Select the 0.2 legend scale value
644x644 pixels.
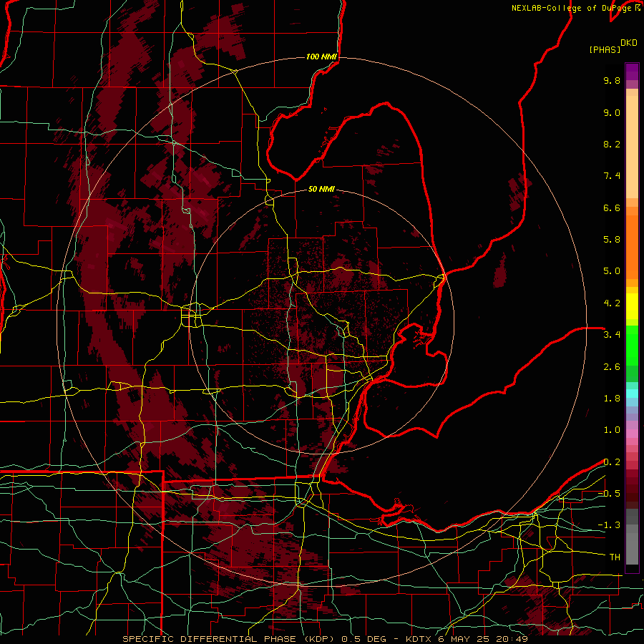[612, 462]
